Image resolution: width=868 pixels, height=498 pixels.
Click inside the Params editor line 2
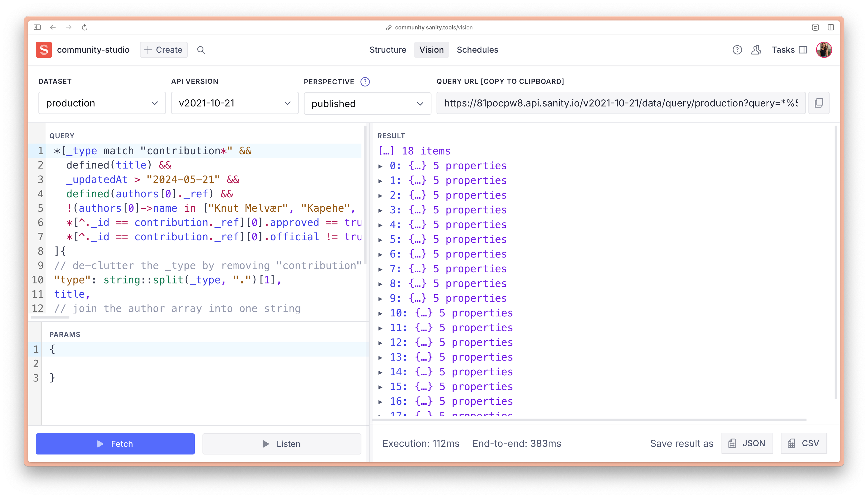pyautogui.click(x=205, y=364)
